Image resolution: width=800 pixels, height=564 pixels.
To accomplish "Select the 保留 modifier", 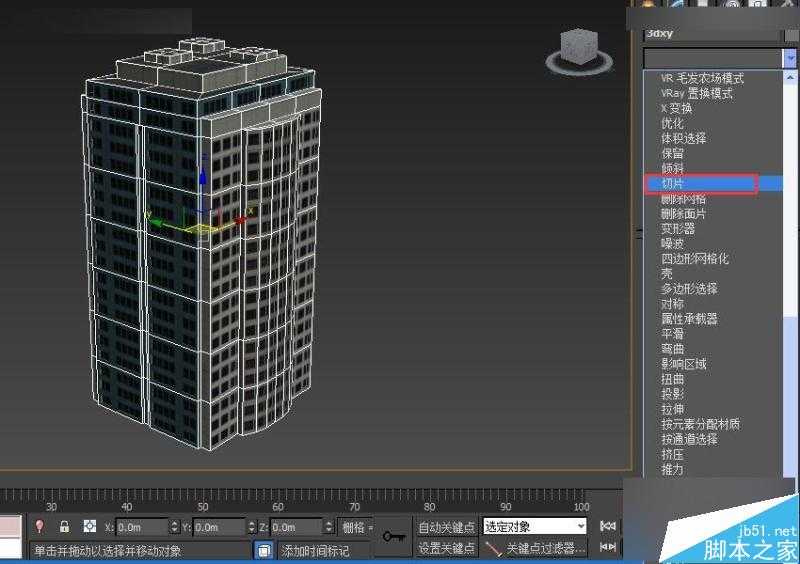I will point(672,153).
